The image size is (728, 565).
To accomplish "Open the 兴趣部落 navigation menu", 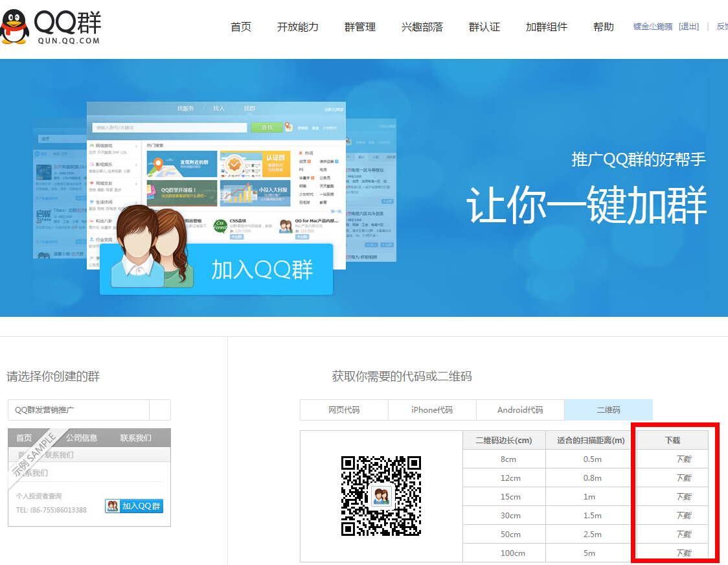I will pos(421,27).
